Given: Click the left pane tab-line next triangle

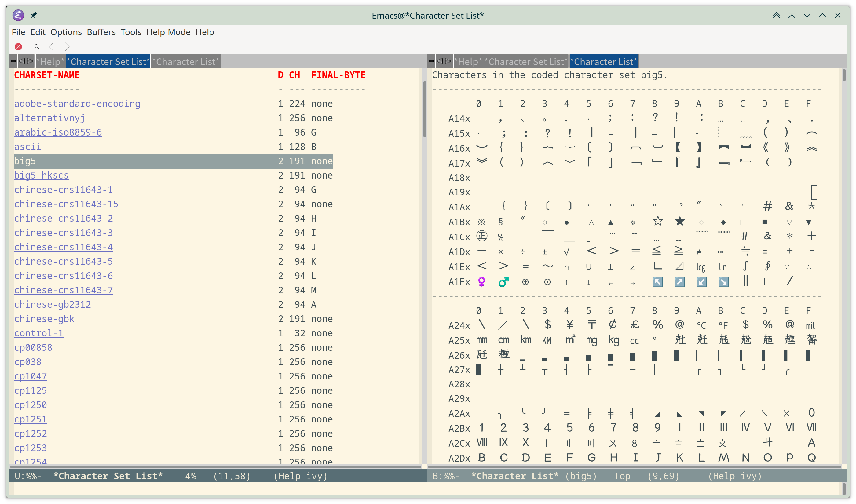Looking at the screenshot, I should click(30, 61).
